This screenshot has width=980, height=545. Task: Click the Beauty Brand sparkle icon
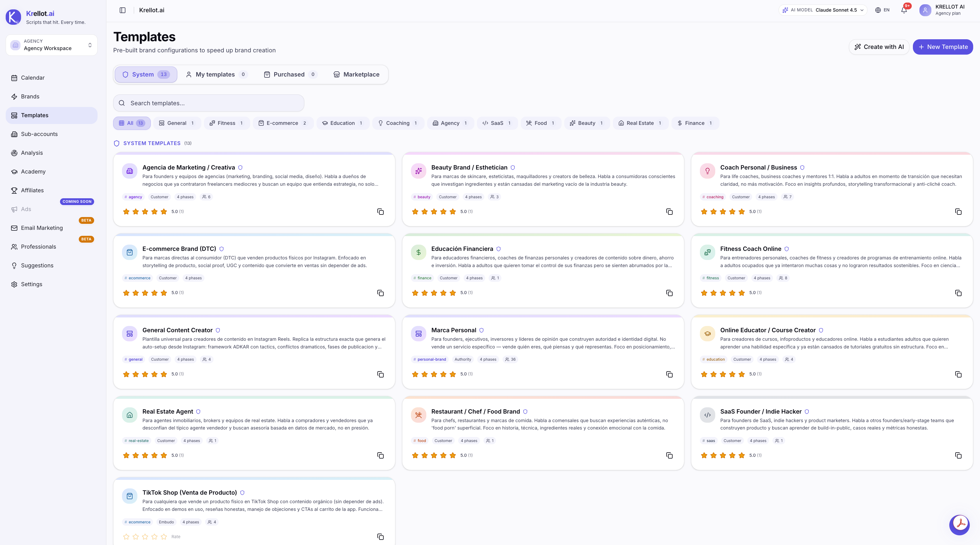click(419, 171)
